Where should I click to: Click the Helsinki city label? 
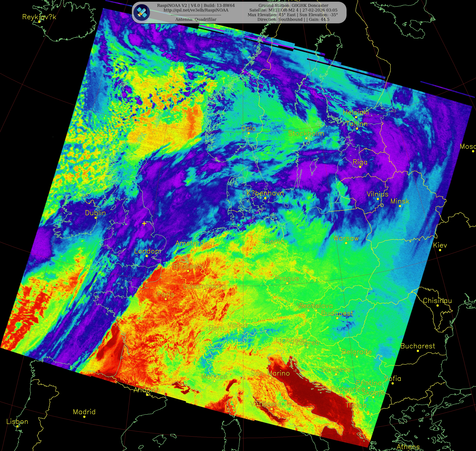coord(356,112)
